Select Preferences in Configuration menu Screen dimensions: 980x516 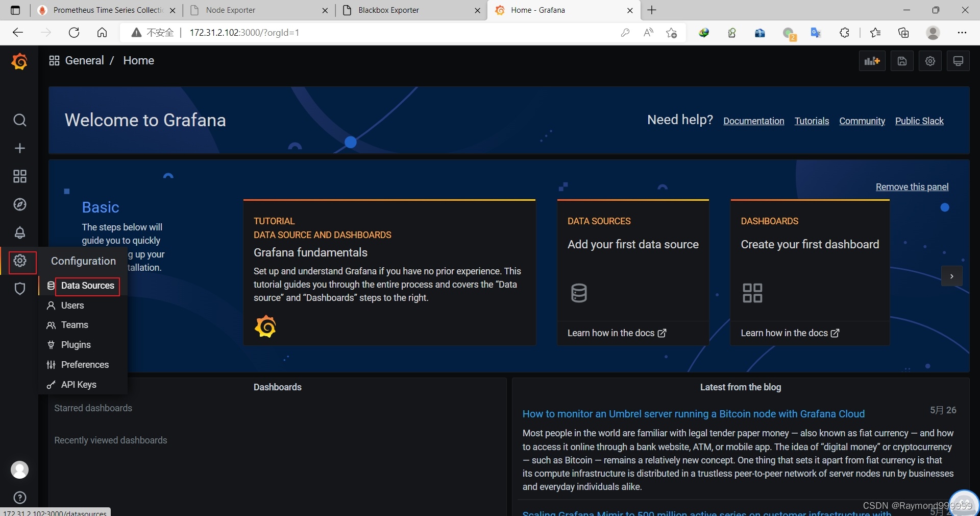(85, 365)
